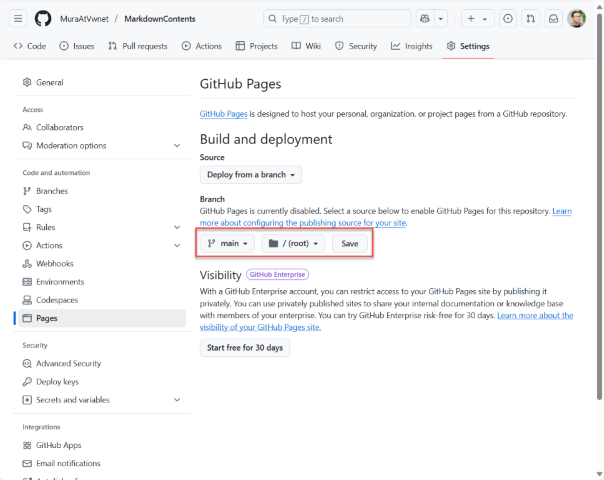604x480 pixels.
Task: Click the Webhooks icon in sidebar
Action: tap(27, 263)
